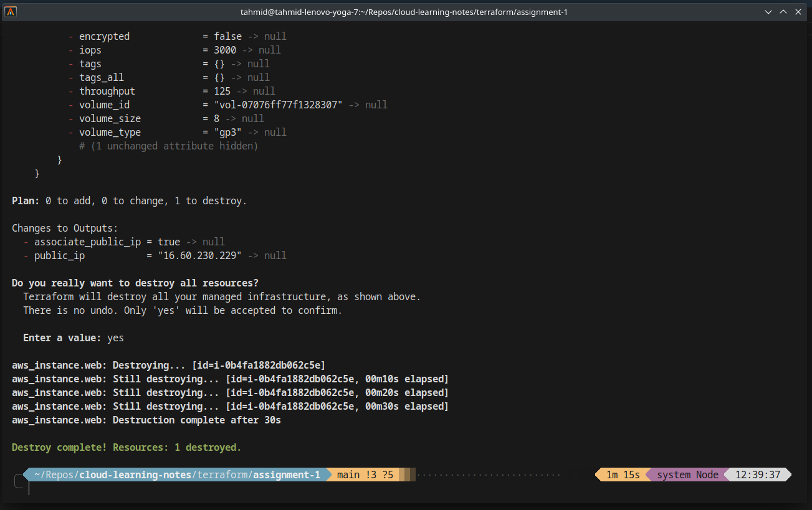This screenshot has height=510, width=812.
Task: Click the window title path text
Action: pyautogui.click(x=404, y=12)
